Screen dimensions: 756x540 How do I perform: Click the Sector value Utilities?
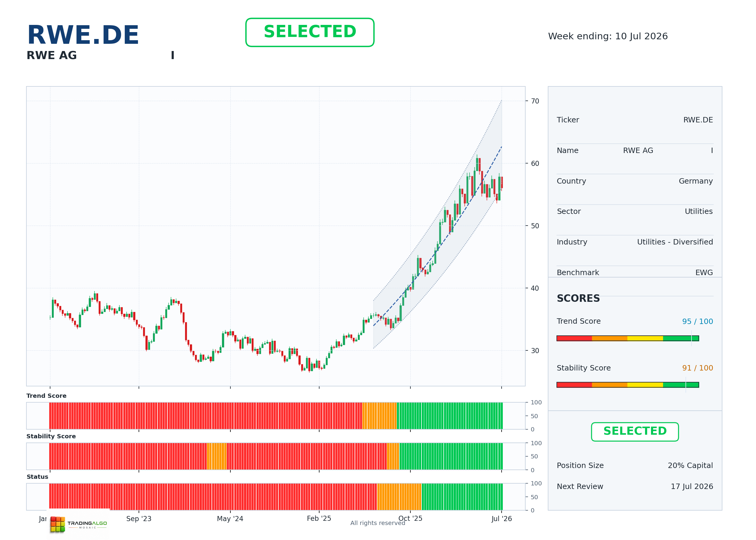[698, 211]
